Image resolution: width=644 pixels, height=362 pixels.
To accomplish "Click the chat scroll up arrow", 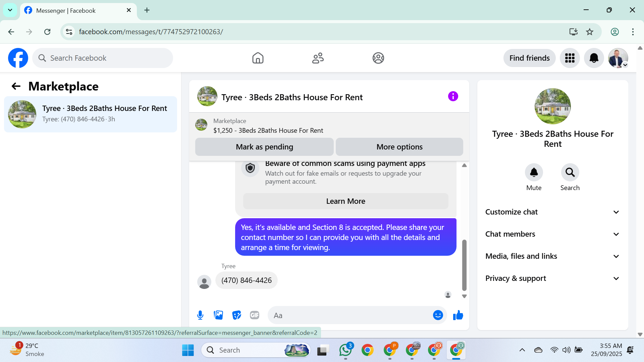I will coord(464,165).
